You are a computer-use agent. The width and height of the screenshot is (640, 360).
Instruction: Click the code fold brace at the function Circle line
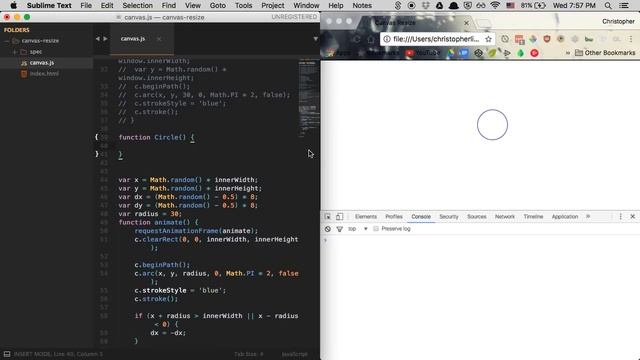tap(97, 137)
